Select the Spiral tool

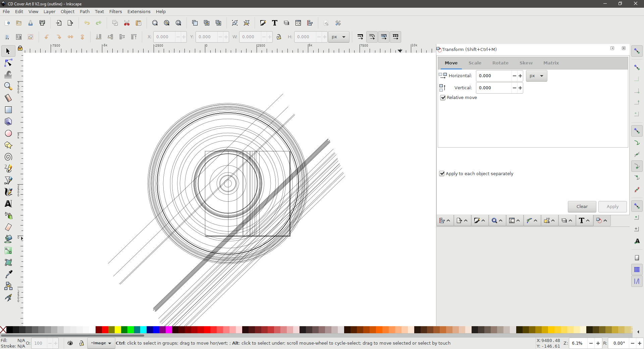(x=8, y=157)
